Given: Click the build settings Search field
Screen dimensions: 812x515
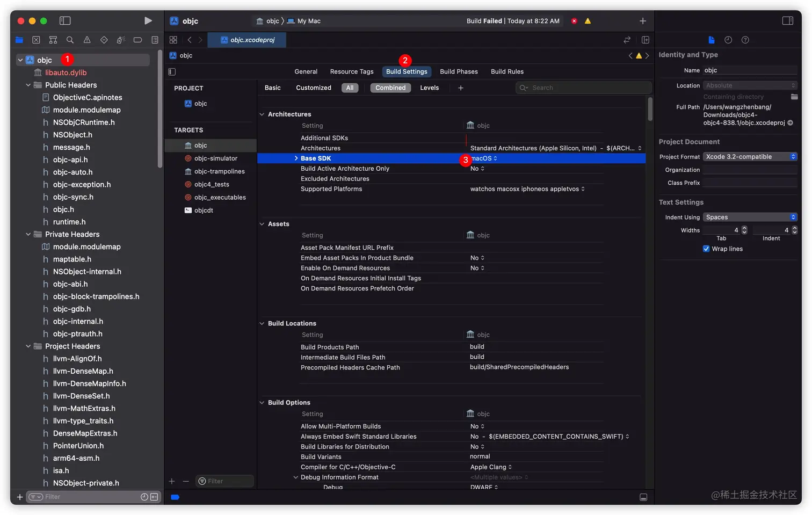Looking at the screenshot, I should [583, 88].
